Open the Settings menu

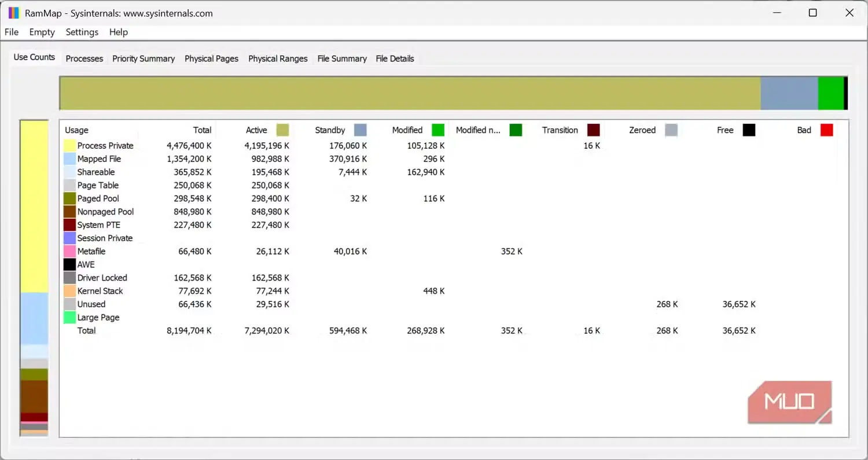click(x=82, y=32)
